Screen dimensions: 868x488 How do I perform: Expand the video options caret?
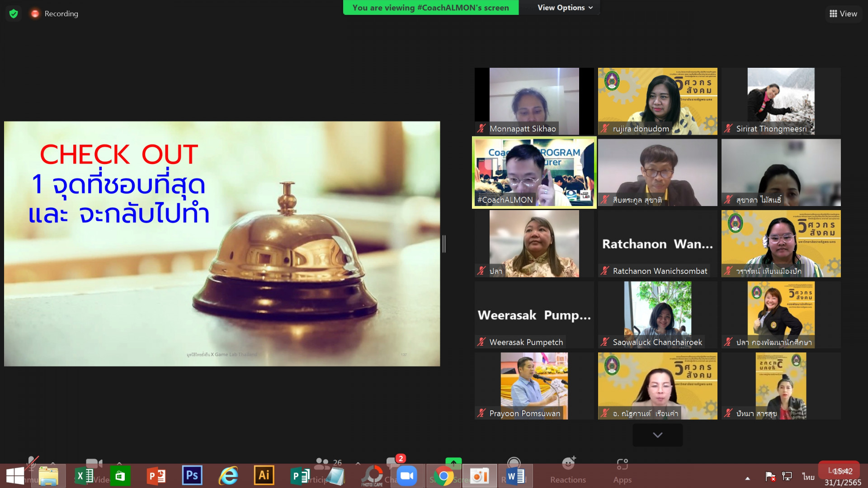119,463
